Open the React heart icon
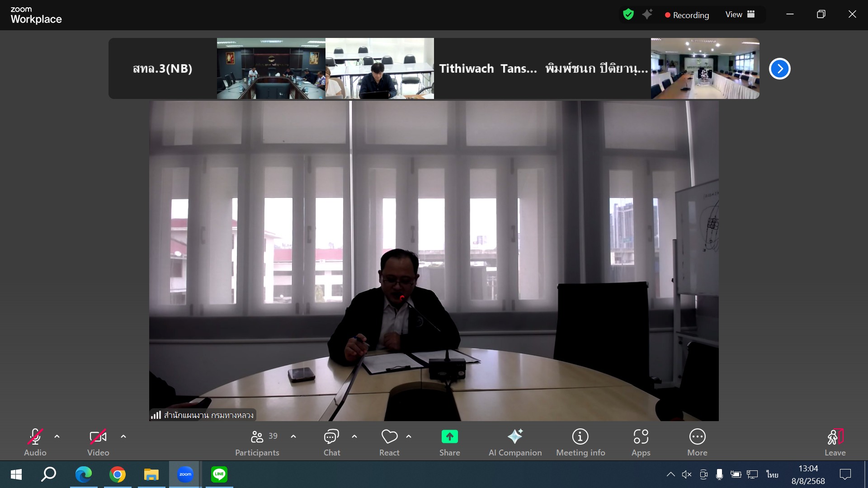Image resolution: width=868 pixels, height=488 pixels. 389,437
